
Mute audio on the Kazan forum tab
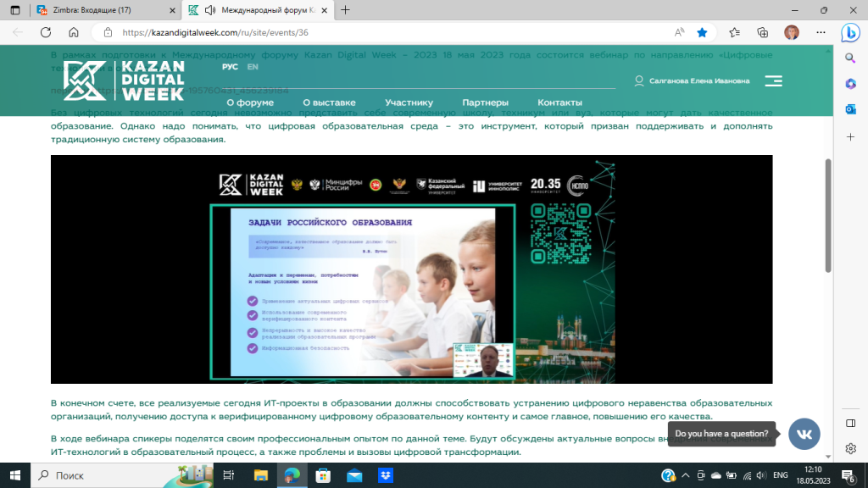click(210, 10)
